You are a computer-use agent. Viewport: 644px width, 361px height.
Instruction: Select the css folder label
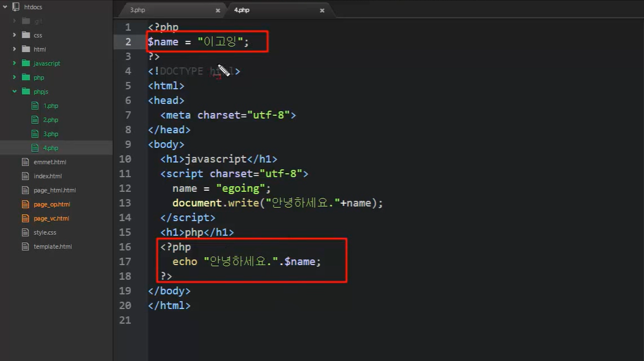38,36
